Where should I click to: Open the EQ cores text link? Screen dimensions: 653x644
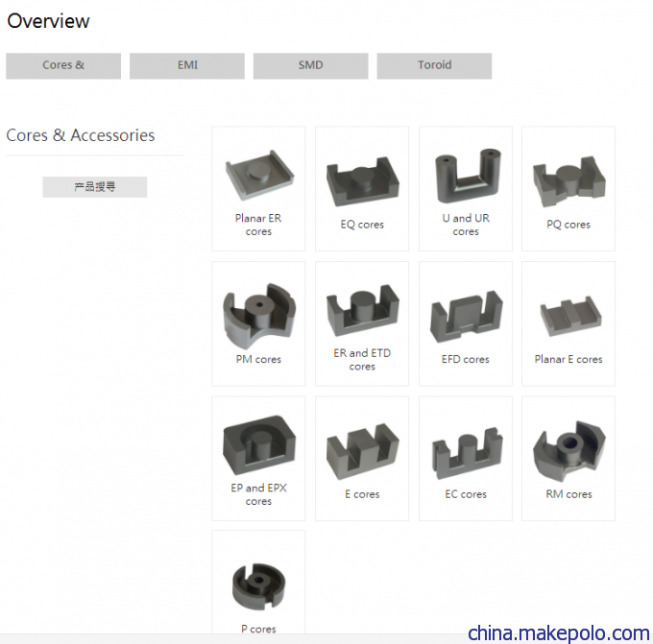[x=362, y=225]
